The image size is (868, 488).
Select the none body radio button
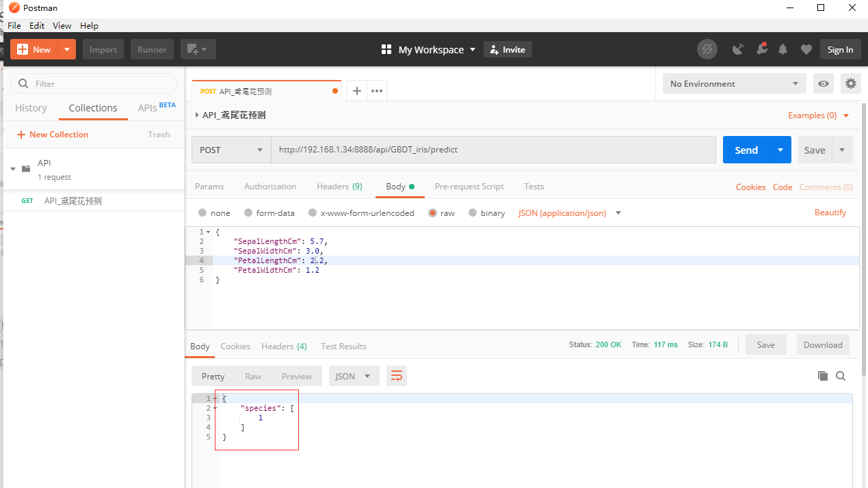(x=202, y=213)
